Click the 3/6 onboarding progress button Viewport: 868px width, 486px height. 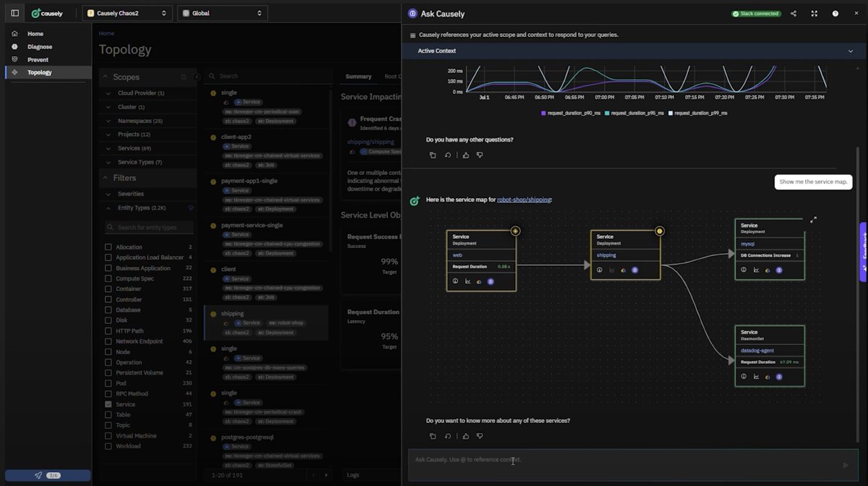point(48,475)
